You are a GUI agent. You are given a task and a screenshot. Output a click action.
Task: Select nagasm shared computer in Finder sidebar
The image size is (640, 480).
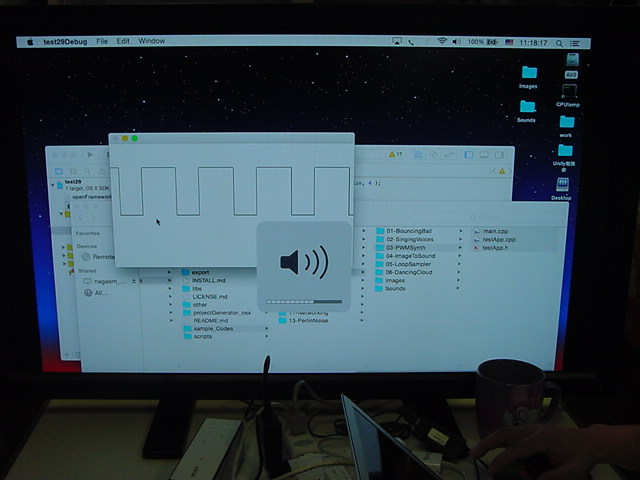click(104, 281)
